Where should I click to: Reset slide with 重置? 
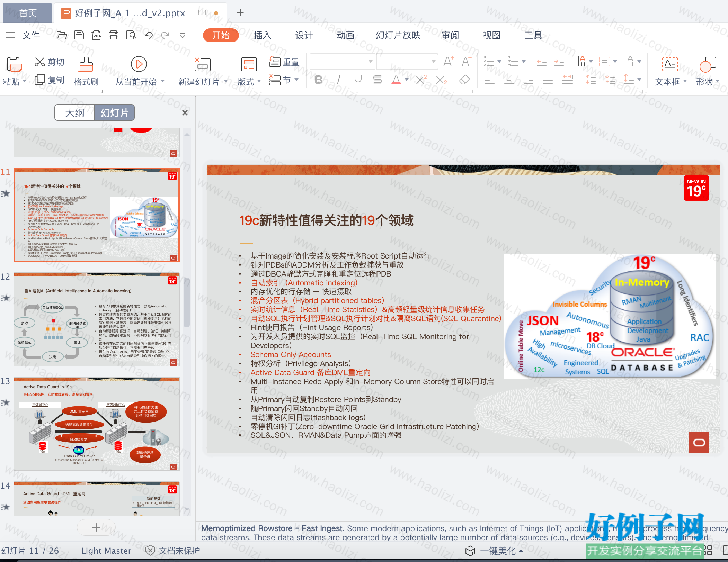(284, 62)
